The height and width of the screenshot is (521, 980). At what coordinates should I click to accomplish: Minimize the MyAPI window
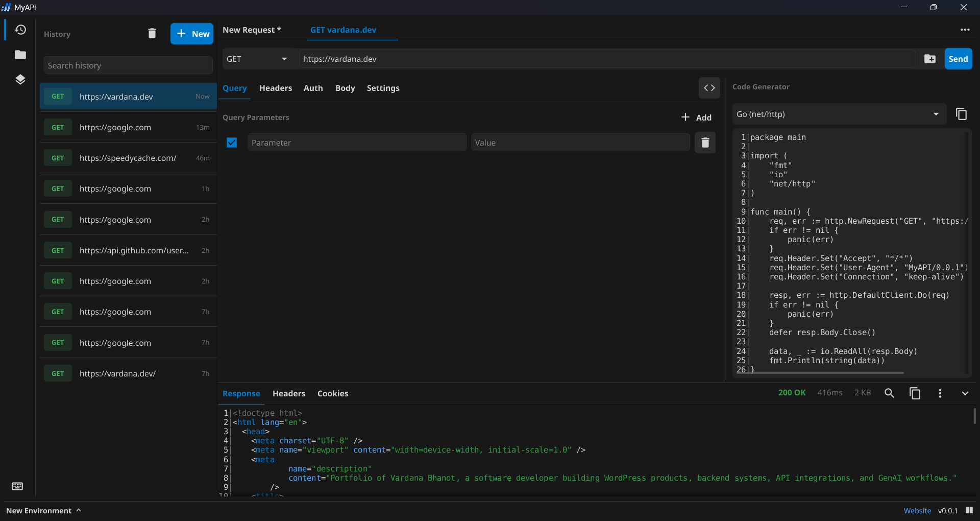tap(904, 7)
